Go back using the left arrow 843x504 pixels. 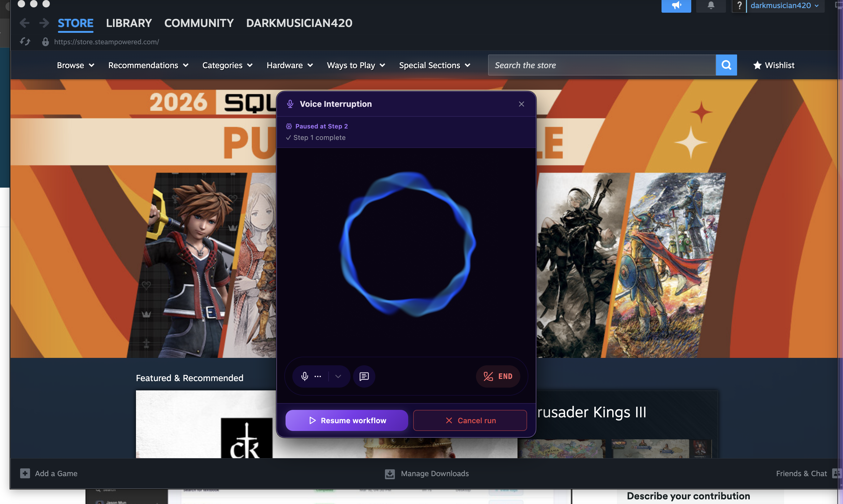pos(24,23)
